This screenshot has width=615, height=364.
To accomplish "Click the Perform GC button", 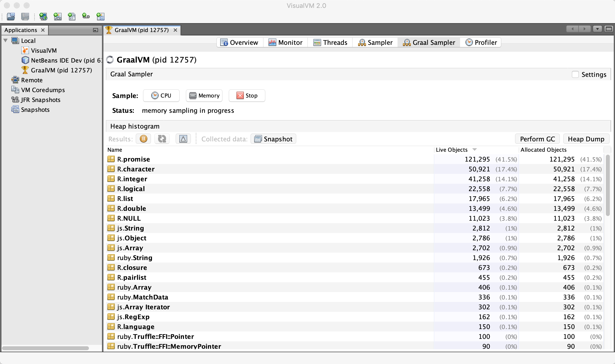I will (x=537, y=139).
